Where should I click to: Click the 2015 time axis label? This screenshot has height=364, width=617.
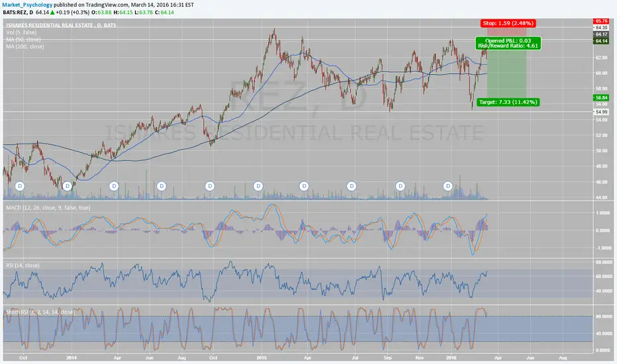[x=261, y=357]
